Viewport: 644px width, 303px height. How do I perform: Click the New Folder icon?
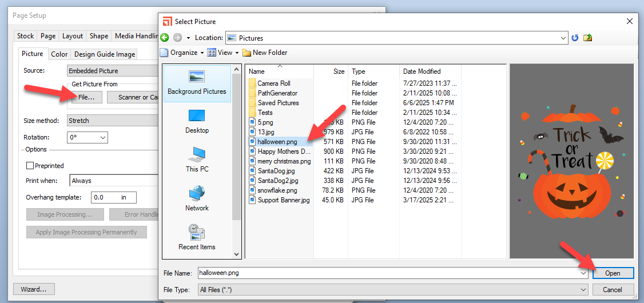pyautogui.click(x=247, y=53)
